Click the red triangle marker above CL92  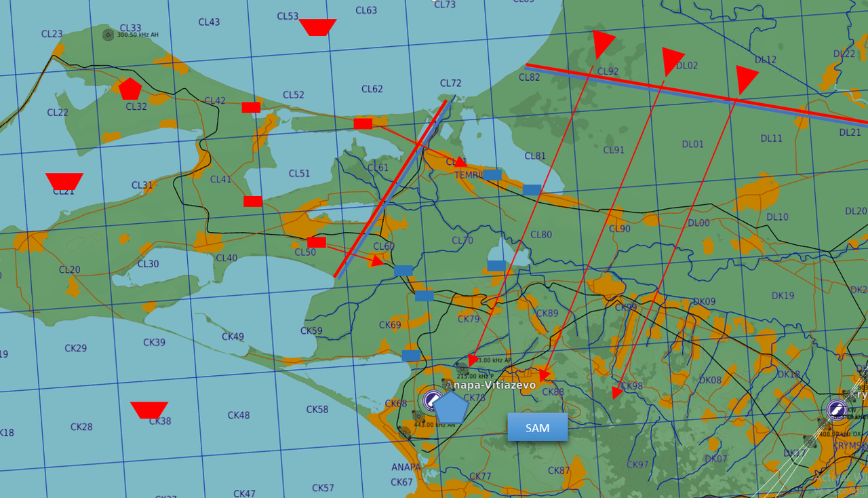(603, 43)
